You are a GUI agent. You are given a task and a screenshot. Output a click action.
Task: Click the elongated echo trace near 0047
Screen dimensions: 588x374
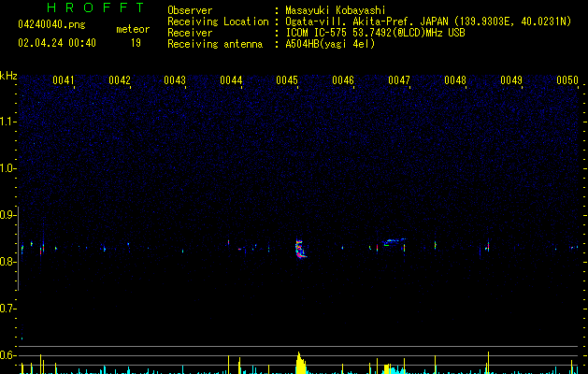[x=394, y=241]
